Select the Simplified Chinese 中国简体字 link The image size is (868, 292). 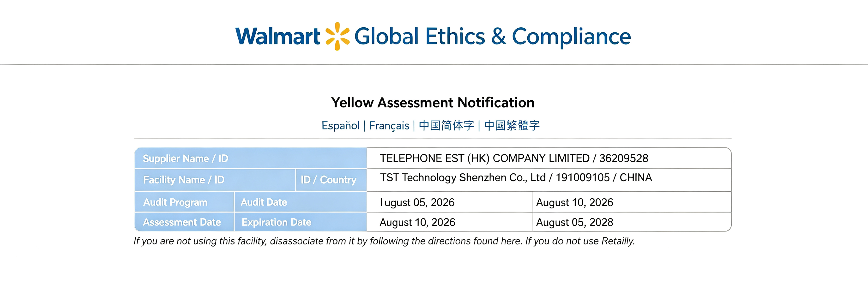[x=446, y=125]
